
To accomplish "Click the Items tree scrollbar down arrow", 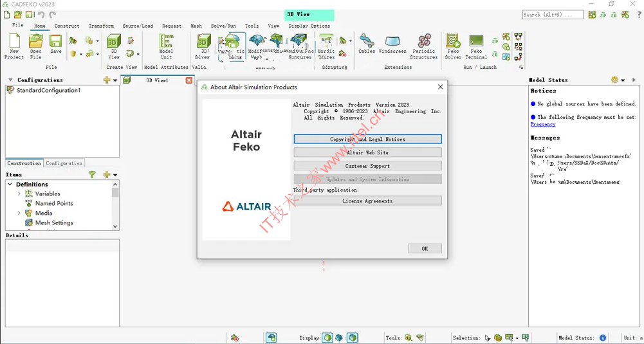I will coord(115,226).
